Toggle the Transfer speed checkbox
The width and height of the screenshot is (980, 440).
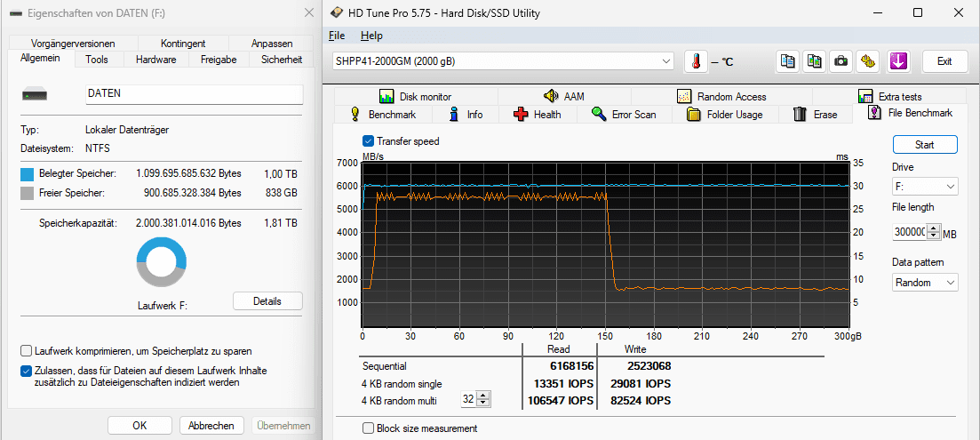point(369,141)
